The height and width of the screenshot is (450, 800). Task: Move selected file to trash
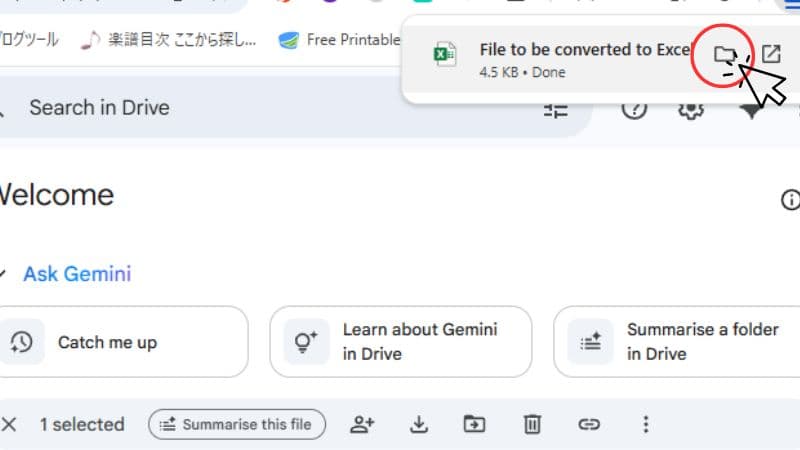tap(532, 424)
